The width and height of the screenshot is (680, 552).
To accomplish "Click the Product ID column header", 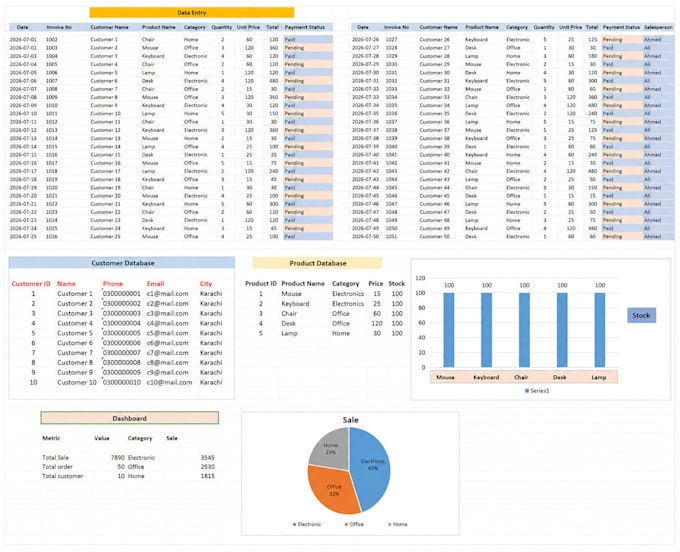I will 261,284.
